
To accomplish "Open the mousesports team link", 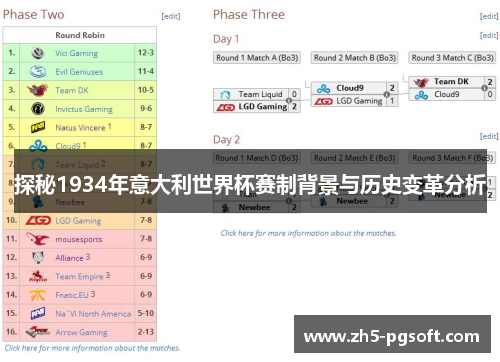I will coord(79,240).
